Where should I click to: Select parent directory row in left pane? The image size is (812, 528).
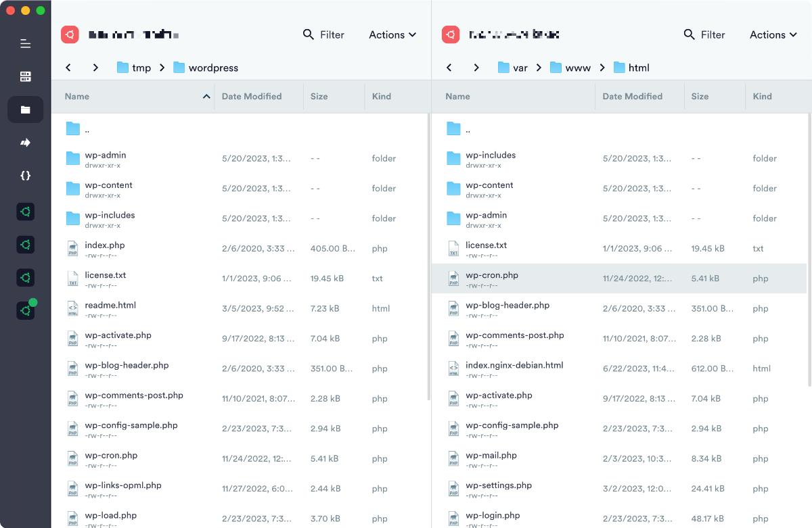click(239, 128)
